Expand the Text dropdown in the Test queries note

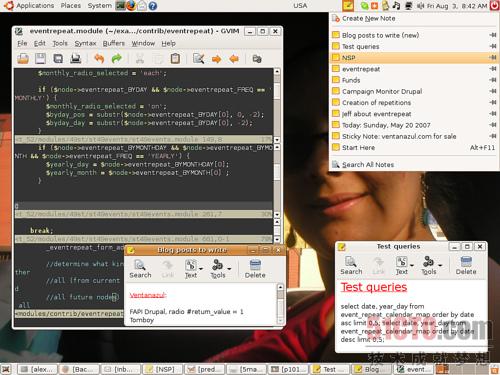click(x=412, y=266)
